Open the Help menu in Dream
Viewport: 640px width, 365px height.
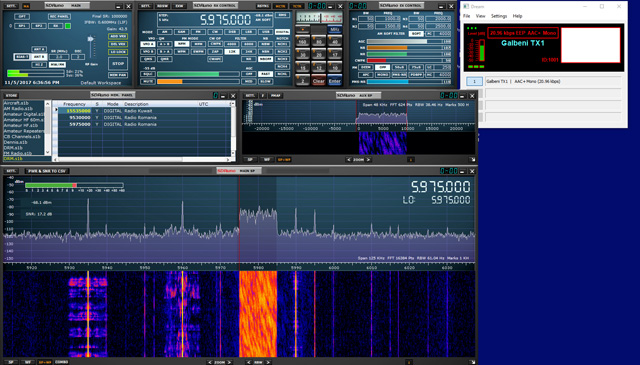tap(518, 16)
